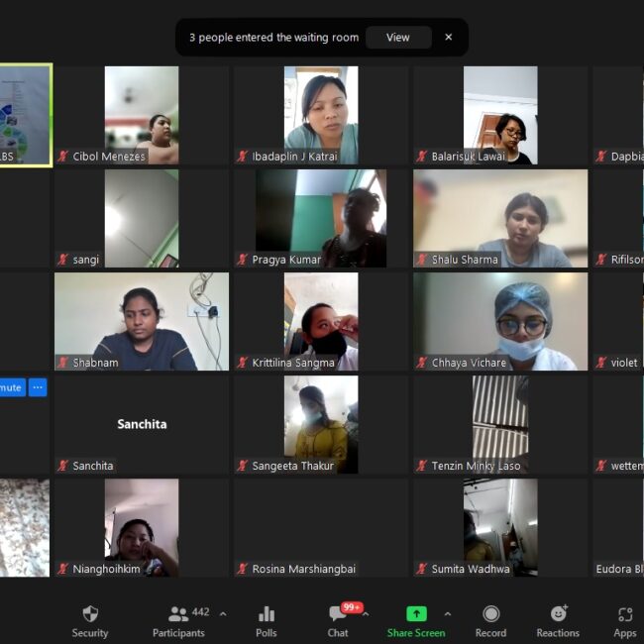The image size is (644, 644).
Task: Click the three-dots more options button
Action: tap(38, 387)
